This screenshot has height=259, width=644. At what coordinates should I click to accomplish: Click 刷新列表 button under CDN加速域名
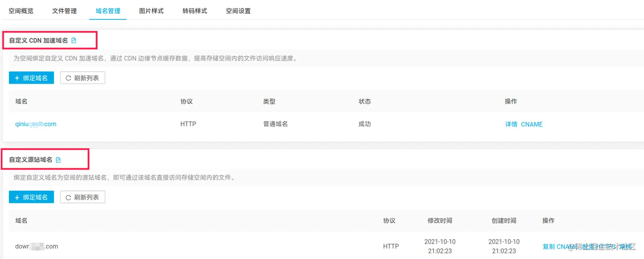(x=83, y=78)
